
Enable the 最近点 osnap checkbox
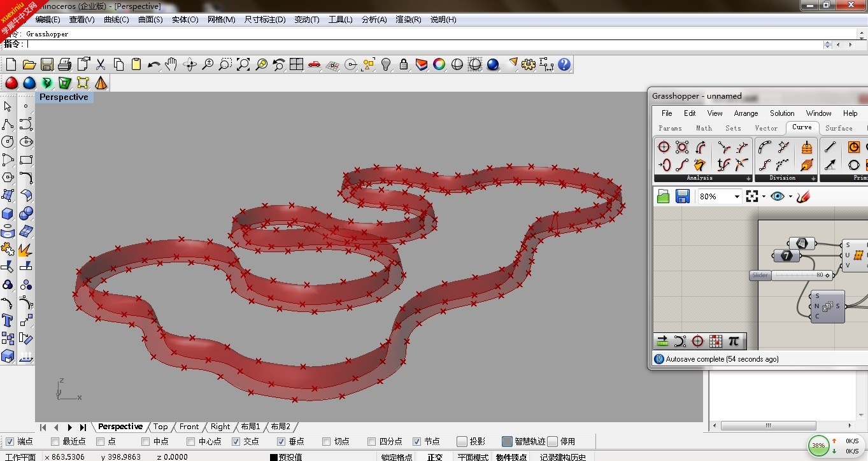coord(55,441)
